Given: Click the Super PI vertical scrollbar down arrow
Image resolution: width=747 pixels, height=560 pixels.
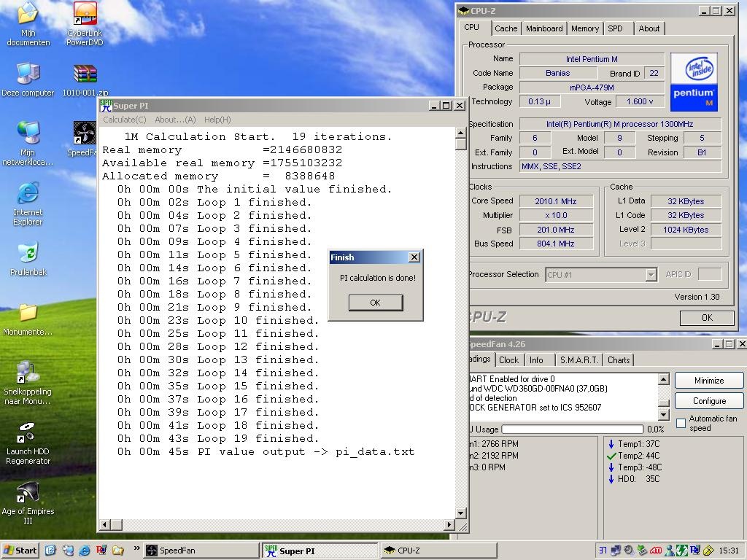Looking at the screenshot, I should (x=461, y=513).
